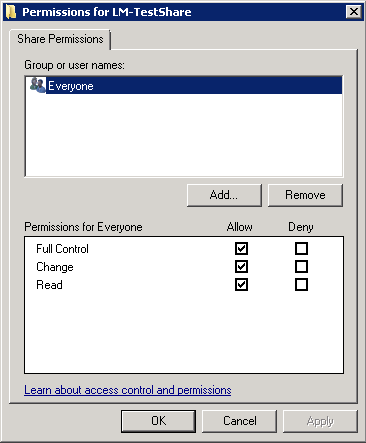Check the Full Control Deny checkbox
This screenshot has height=443, width=366.
[301, 248]
